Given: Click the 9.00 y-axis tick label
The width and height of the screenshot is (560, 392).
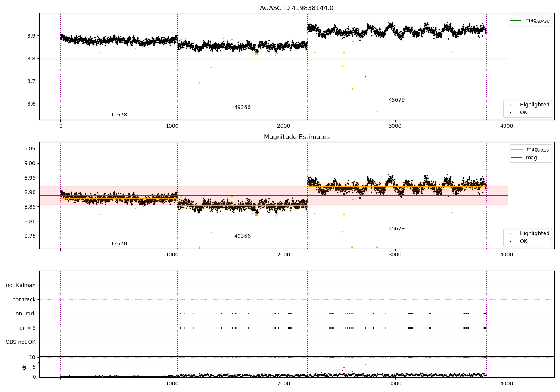Looking at the screenshot, I should tap(31, 164).
